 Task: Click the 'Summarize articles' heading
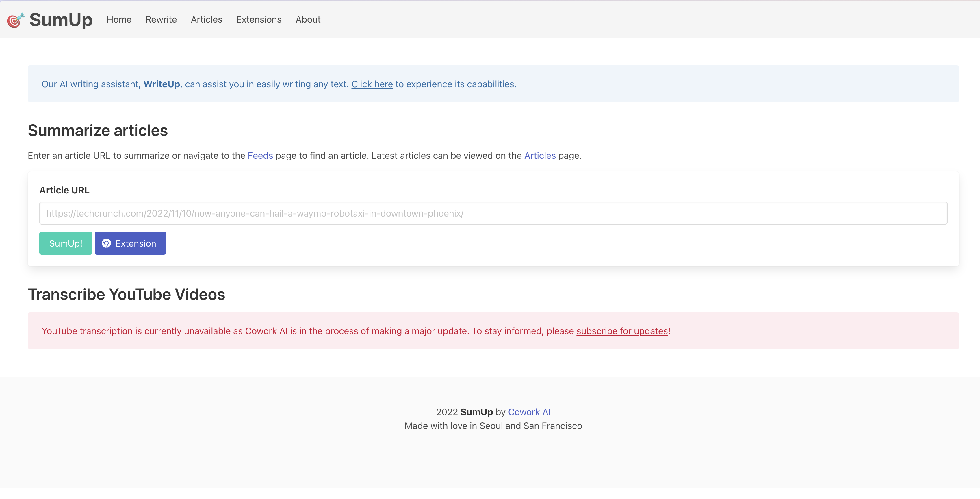pos(98,131)
